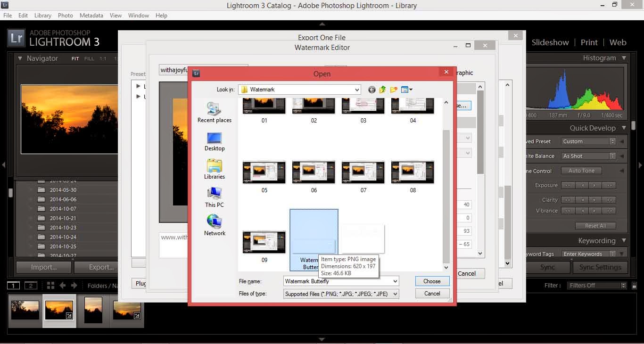Switch to grid view in filmstrip toolbar

pos(50,286)
